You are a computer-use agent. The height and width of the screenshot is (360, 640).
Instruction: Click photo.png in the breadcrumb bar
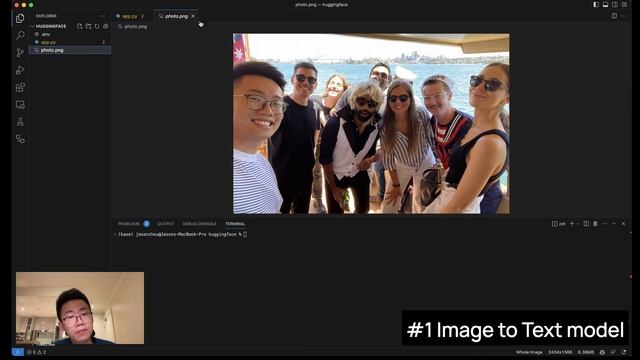click(136, 27)
